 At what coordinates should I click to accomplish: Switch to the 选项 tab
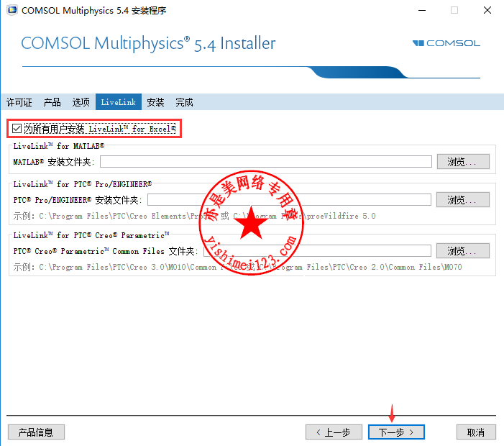pos(81,102)
